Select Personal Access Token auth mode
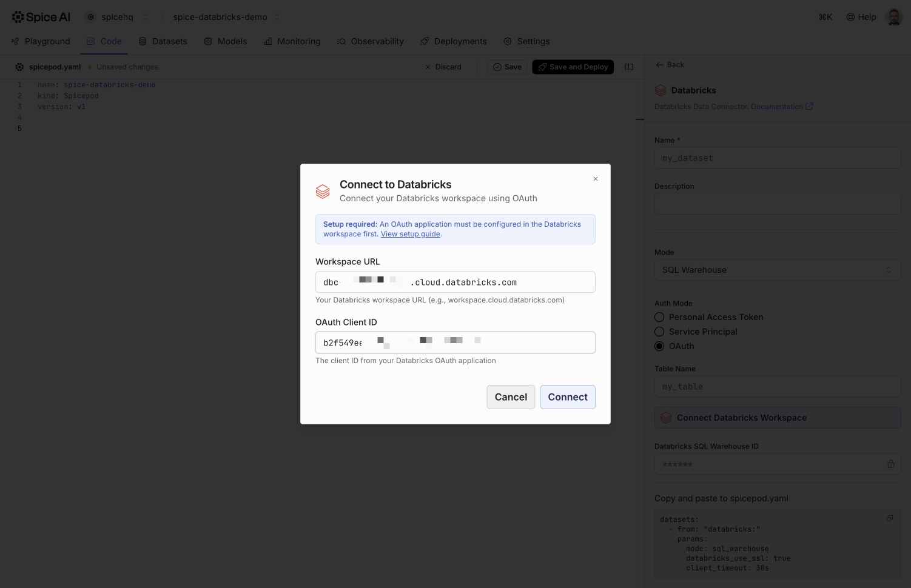911x588 pixels. pos(659,317)
